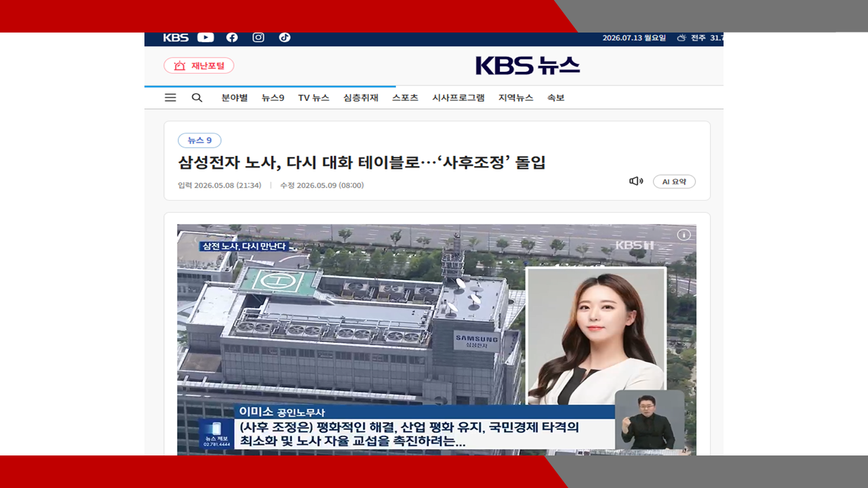Click the speaker read-aloud icon

point(636,181)
